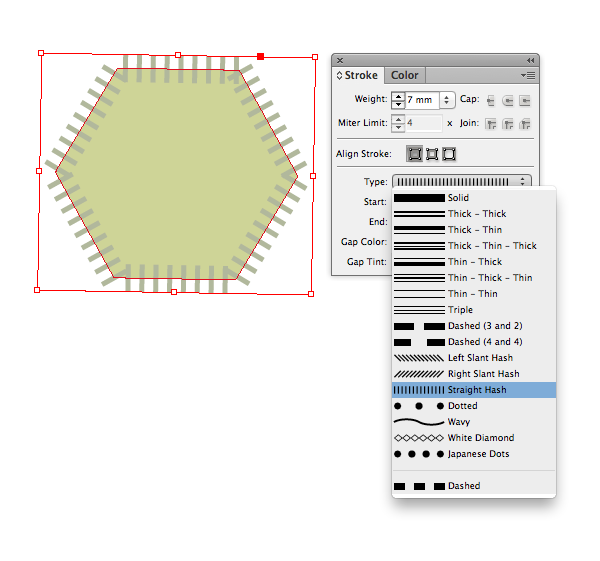This screenshot has height=561, width=600.
Task: Choose the Round Join icon
Action: tap(508, 124)
